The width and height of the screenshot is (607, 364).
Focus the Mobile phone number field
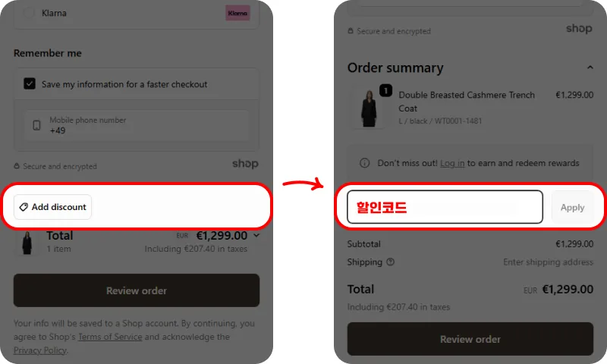coord(144,125)
